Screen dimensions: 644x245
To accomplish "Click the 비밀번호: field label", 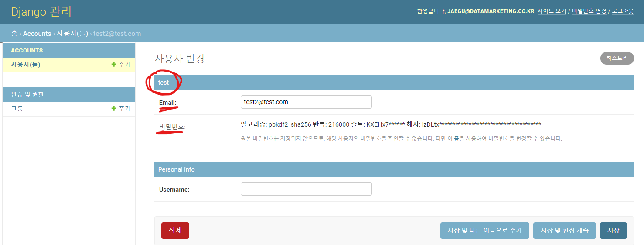I will pos(172,127).
